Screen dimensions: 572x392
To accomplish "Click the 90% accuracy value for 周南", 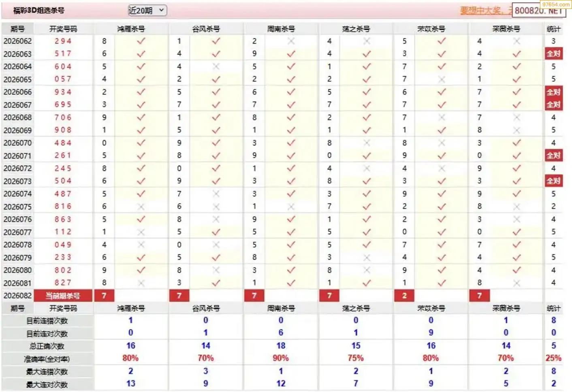I will click(280, 358).
